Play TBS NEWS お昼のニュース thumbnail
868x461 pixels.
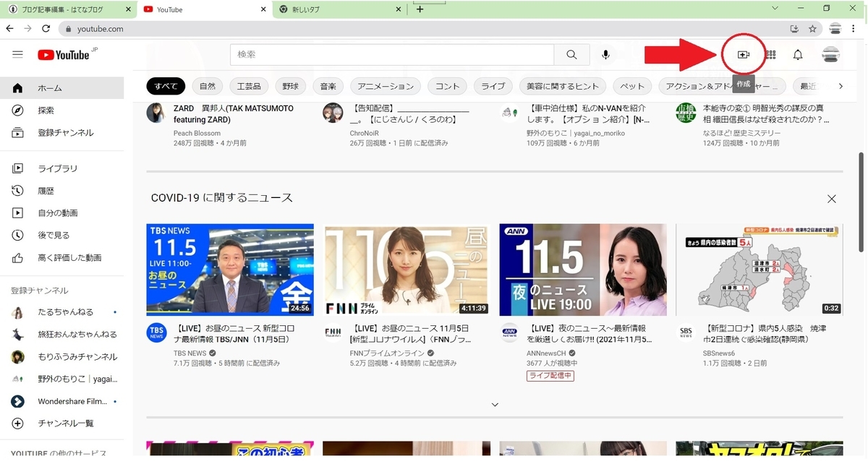pyautogui.click(x=230, y=270)
